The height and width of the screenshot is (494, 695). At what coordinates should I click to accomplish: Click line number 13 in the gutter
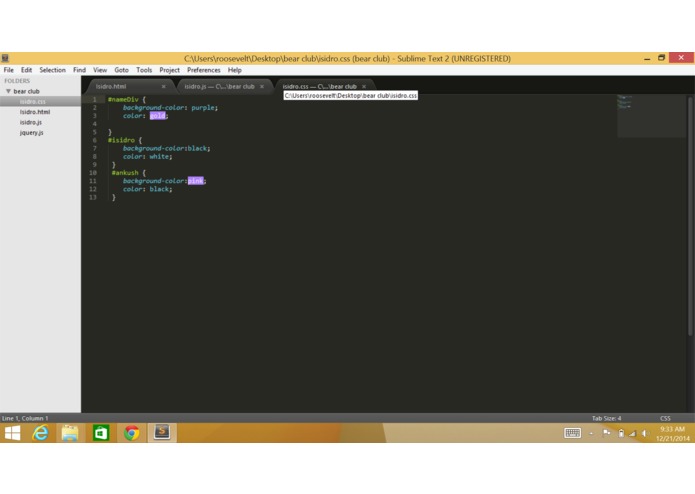[93, 197]
